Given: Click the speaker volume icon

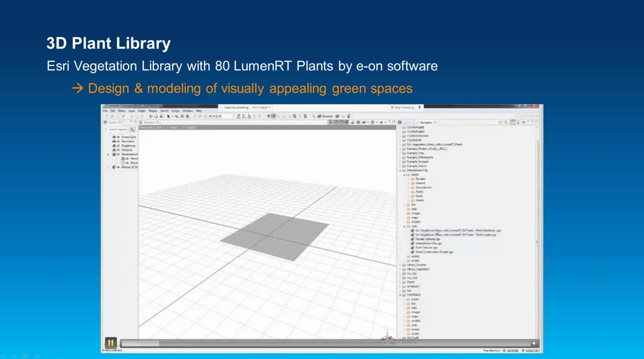Looking at the screenshot, I should click(534, 343).
